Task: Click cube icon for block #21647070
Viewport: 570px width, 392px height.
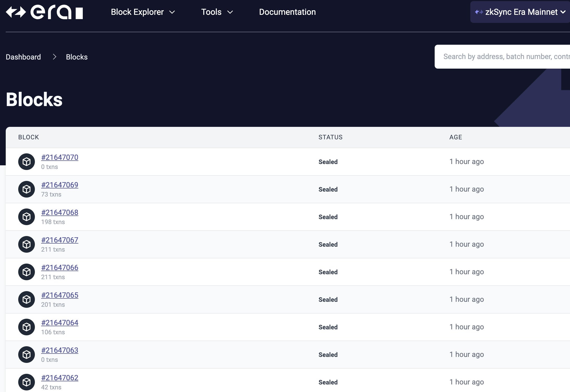Action: click(x=27, y=162)
